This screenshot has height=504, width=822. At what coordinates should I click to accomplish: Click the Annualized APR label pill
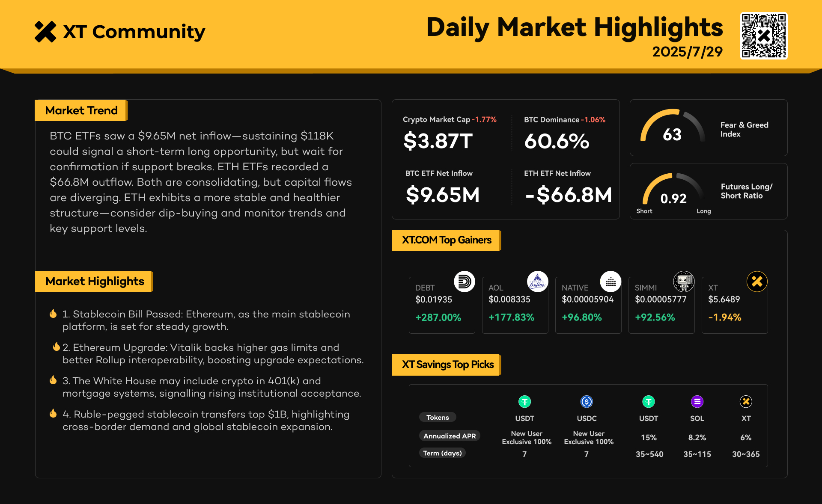point(450,436)
